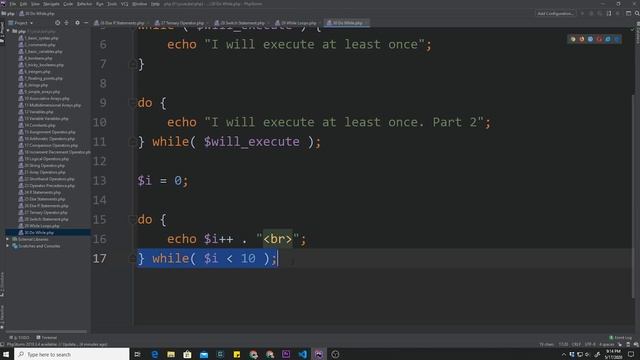
Task: Open the Run menu
Action: 100,4
